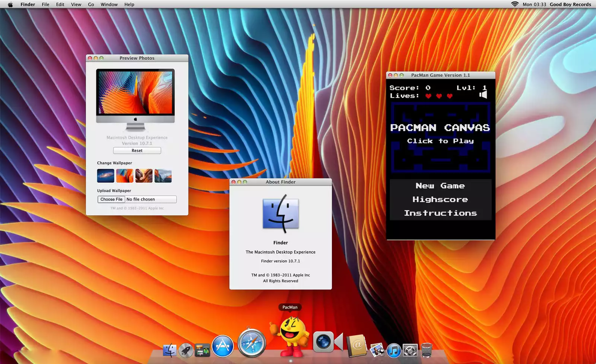Open Launchpad rocket icon in dock
596x364 pixels.
tap(186, 350)
